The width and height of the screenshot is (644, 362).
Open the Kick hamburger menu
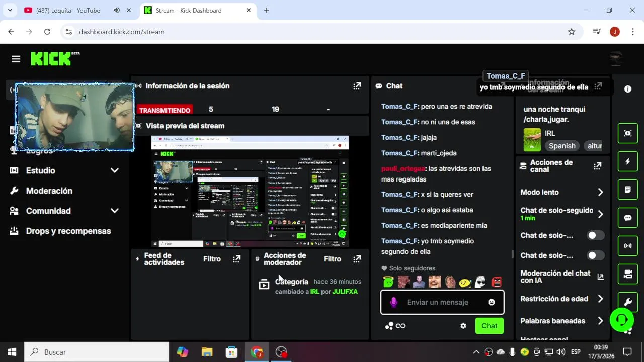tap(16, 59)
